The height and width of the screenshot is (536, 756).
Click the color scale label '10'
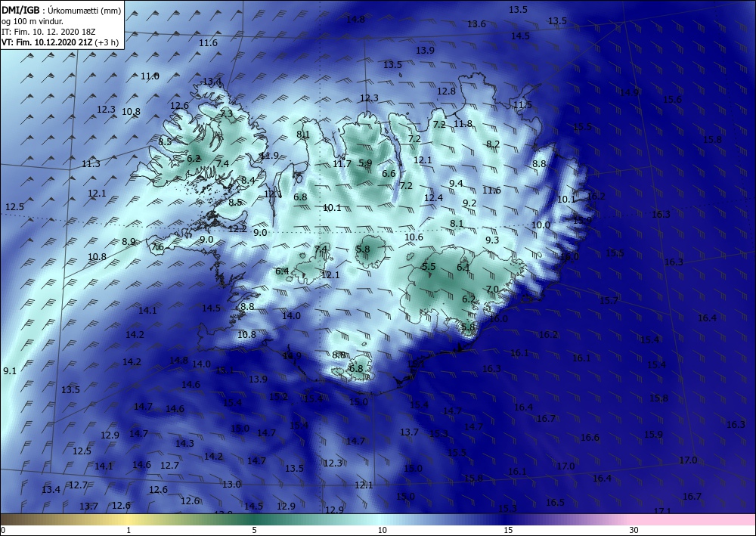pos(383,530)
